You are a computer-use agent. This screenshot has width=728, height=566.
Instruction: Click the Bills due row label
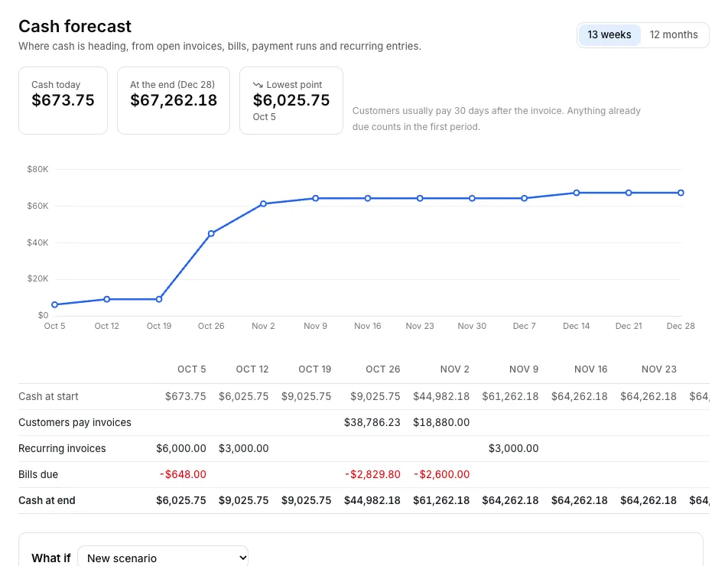tap(38, 474)
